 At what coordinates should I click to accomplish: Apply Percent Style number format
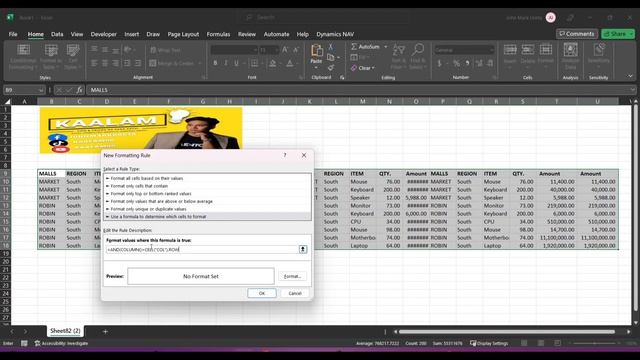(456, 63)
